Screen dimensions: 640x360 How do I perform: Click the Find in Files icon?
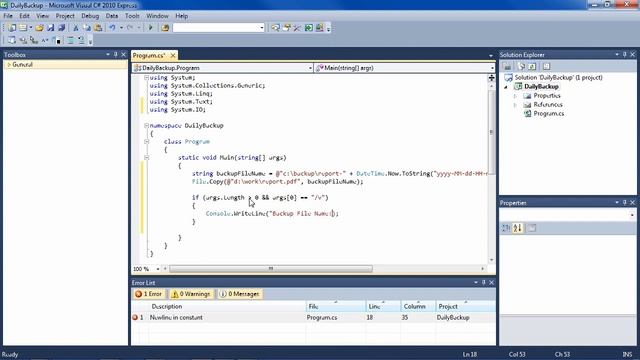(x=165, y=28)
